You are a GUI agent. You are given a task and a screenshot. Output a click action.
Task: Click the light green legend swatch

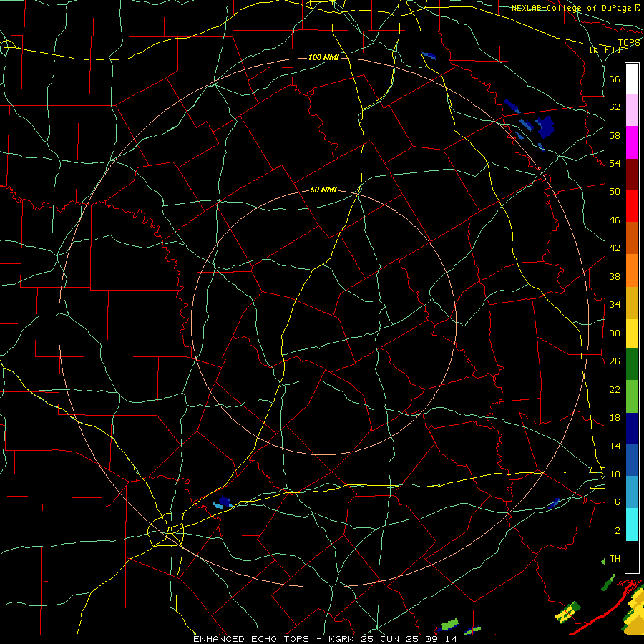click(632, 396)
